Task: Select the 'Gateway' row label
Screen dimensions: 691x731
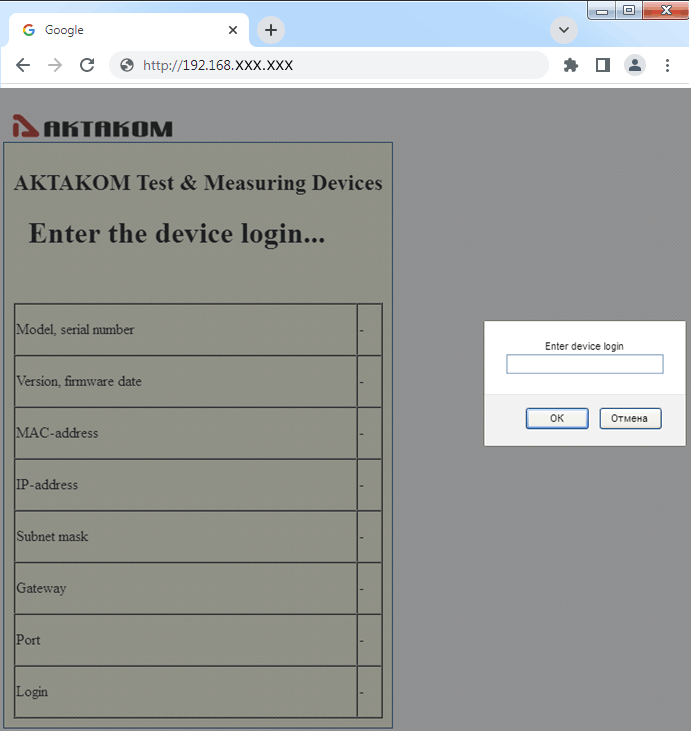Action: tap(41, 588)
